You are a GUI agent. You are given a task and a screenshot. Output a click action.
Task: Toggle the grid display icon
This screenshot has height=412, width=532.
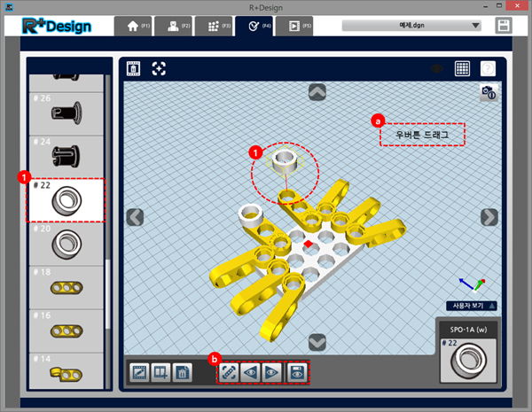tap(462, 68)
